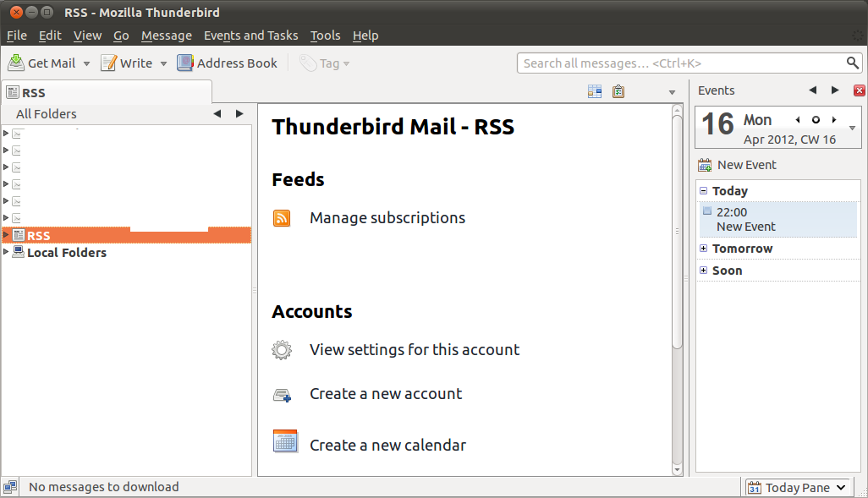Click the gear icon for account settings

coord(282,350)
